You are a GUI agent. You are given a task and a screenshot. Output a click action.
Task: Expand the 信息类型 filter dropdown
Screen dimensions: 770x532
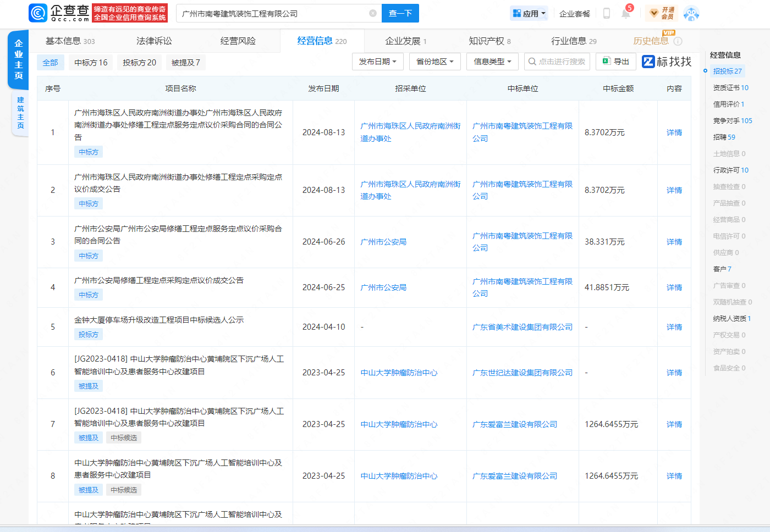coord(492,62)
